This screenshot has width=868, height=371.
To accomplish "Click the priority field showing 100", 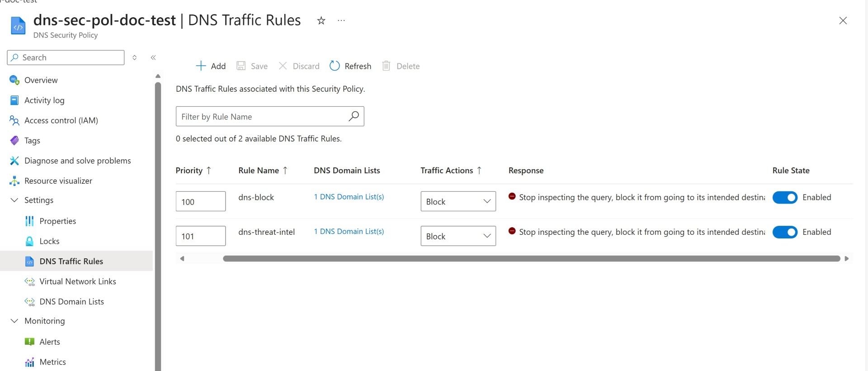I will 201,201.
